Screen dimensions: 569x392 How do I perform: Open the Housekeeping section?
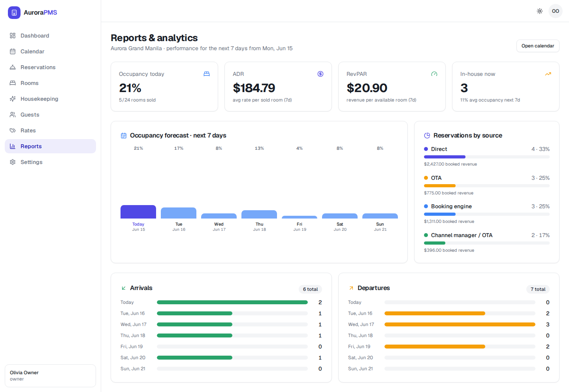coord(50,99)
